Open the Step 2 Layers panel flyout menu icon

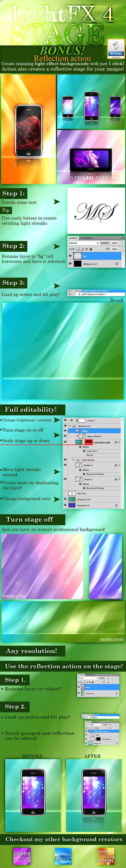pos(123,238)
